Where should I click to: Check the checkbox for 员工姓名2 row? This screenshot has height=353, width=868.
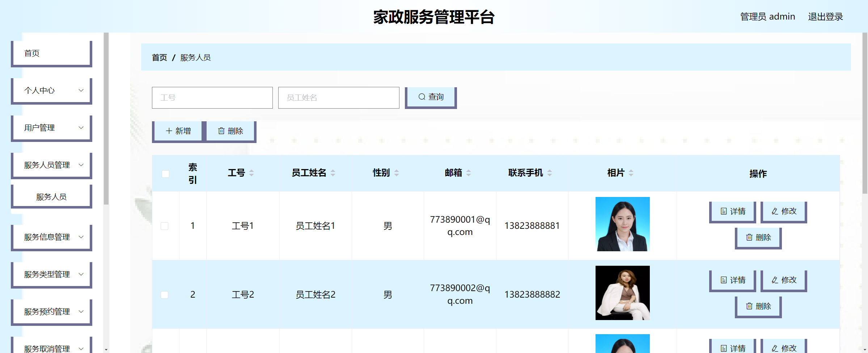tap(165, 295)
